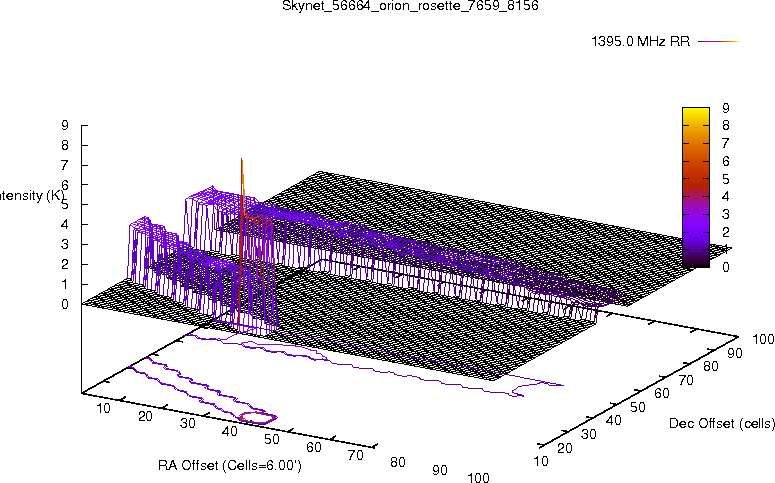Select RA Offset tick label 40
This screenshot has height=483, width=775.
click(x=229, y=432)
